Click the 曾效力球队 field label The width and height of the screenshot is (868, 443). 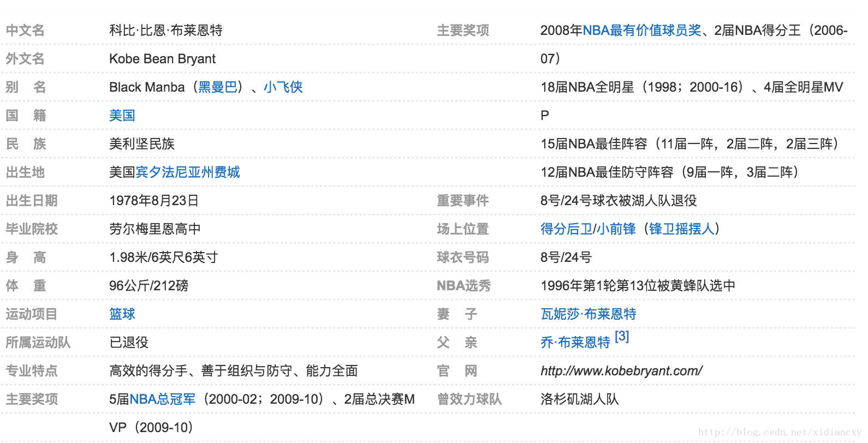[x=469, y=399]
